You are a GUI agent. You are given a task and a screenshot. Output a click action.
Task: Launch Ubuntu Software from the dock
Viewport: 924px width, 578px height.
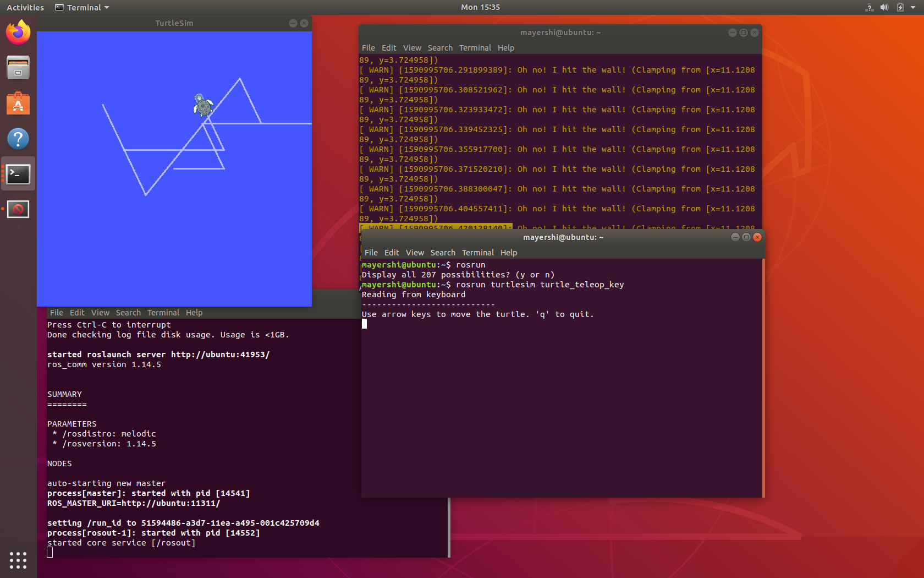18,103
